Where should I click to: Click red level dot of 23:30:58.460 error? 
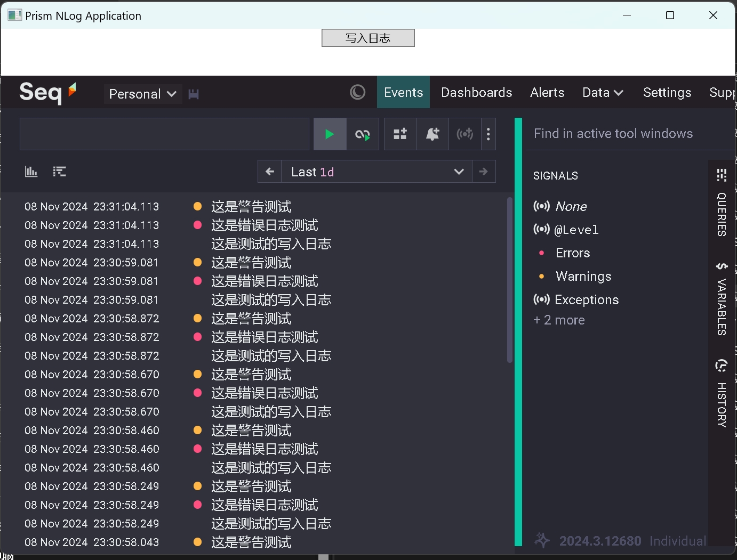pos(197,449)
